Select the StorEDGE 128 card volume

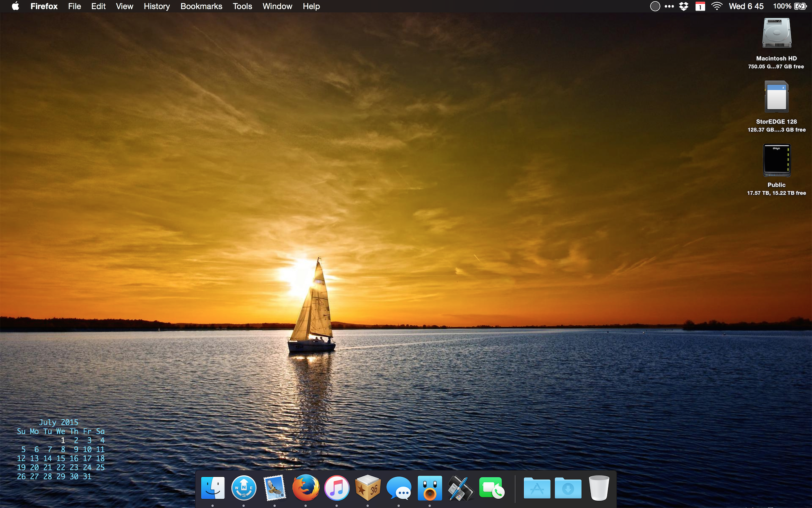776,97
